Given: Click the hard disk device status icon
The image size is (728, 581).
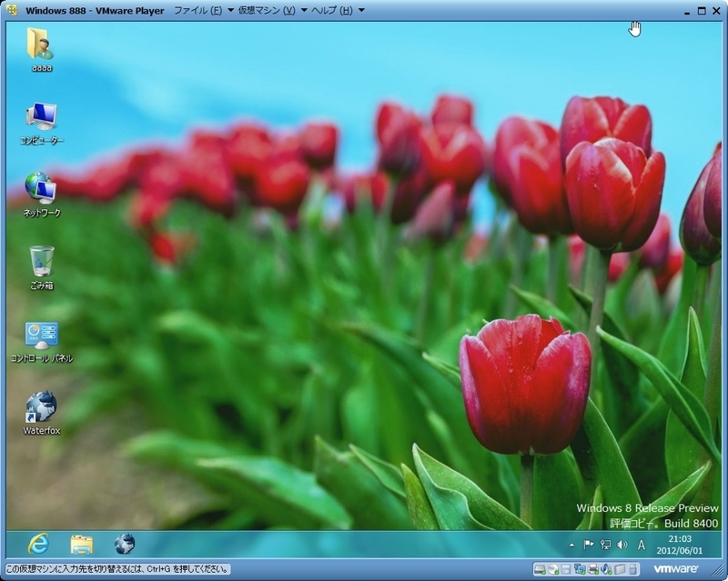Looking at the screenshot, I should 540,569.
